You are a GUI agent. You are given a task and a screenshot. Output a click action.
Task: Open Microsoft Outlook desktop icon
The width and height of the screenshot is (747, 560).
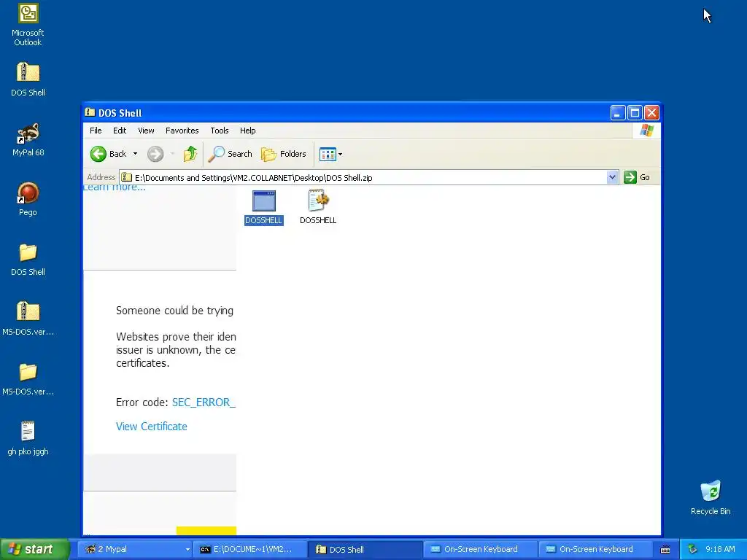point(28,25)
